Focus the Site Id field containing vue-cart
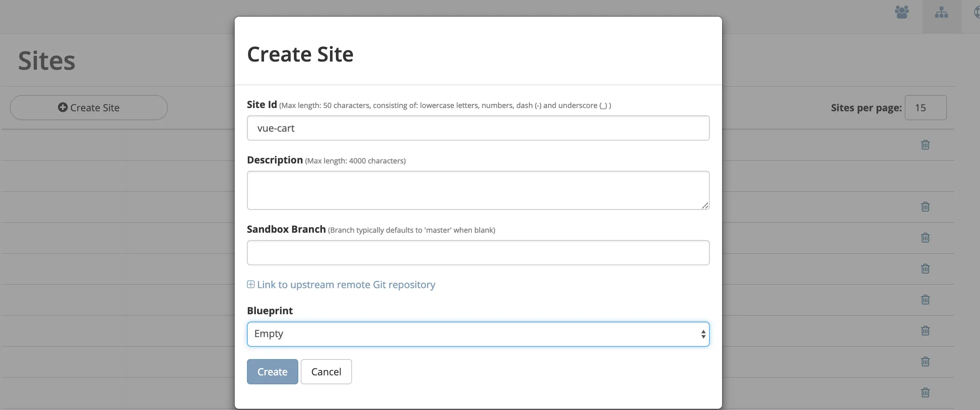 pos(478,128)
